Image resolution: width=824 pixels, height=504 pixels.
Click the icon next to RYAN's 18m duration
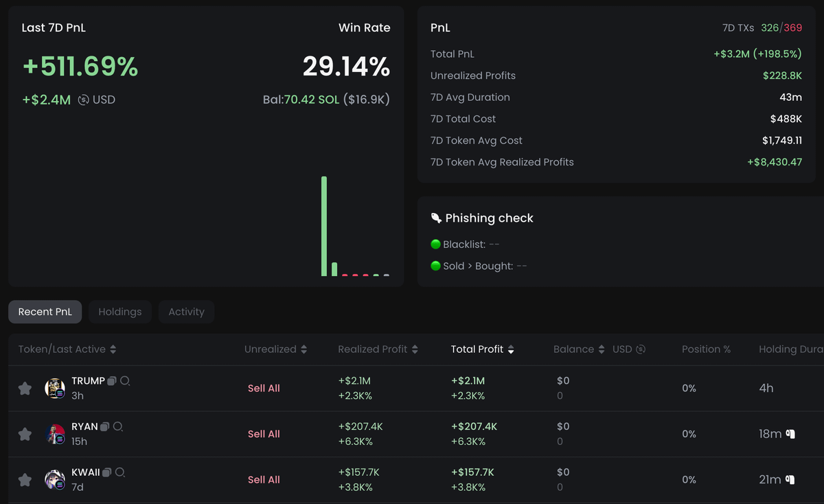[790, 434]
